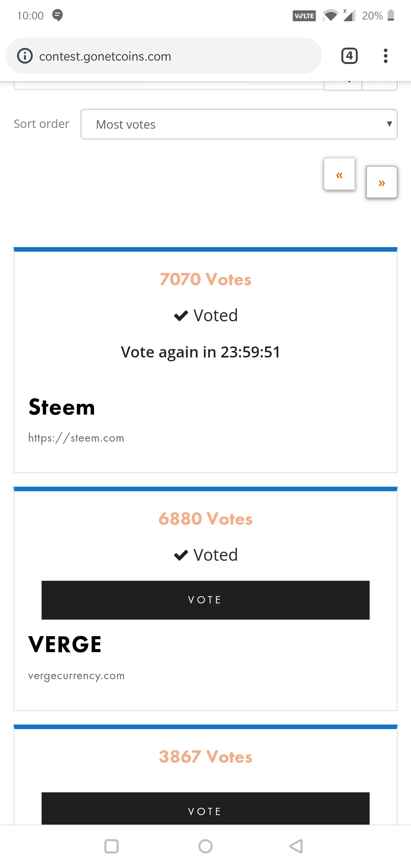This screenshot has height=868, width=411.
Task: Click the Voted checkmark for VERGE
Action: [181, 555]
